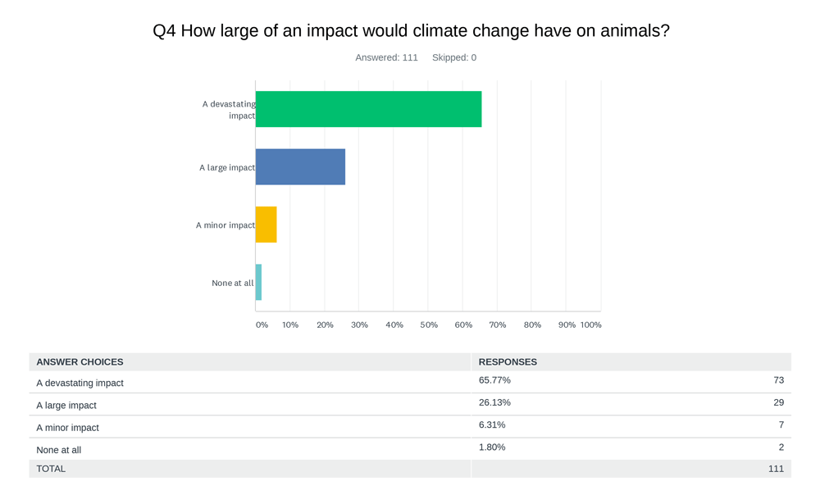Screen dimensions: 820x504
Task: Click the total count 111 cell
Action: 776,469
